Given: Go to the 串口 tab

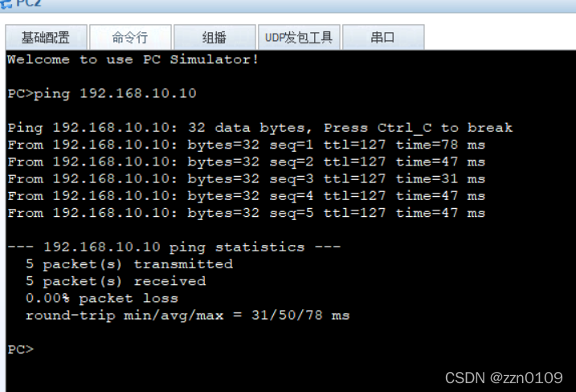Looking at the screenshot, I should 383,37.
